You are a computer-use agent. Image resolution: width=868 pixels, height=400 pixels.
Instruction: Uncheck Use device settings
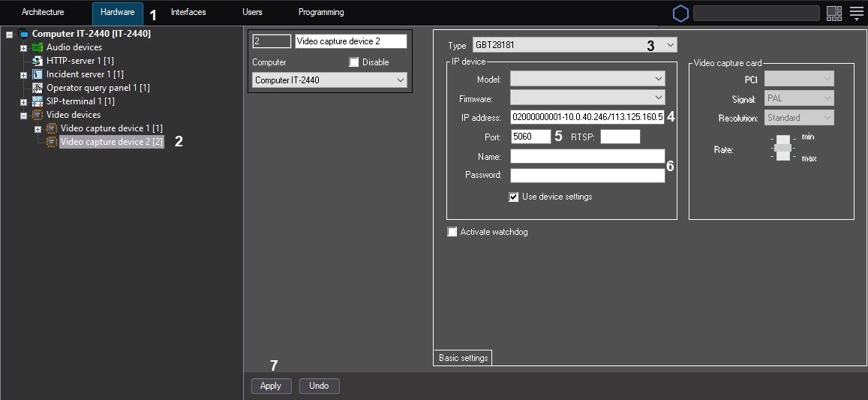(514, 197)
